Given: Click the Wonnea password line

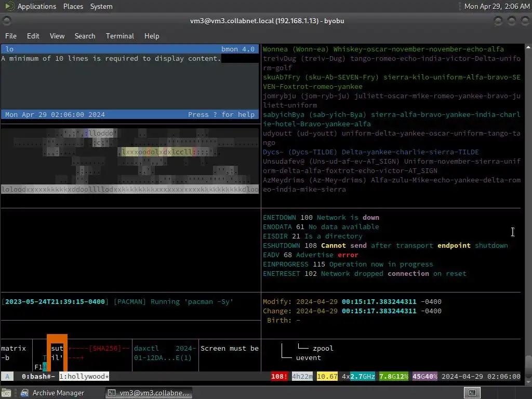Looking at the screenshot, I should tap(383, 49).
